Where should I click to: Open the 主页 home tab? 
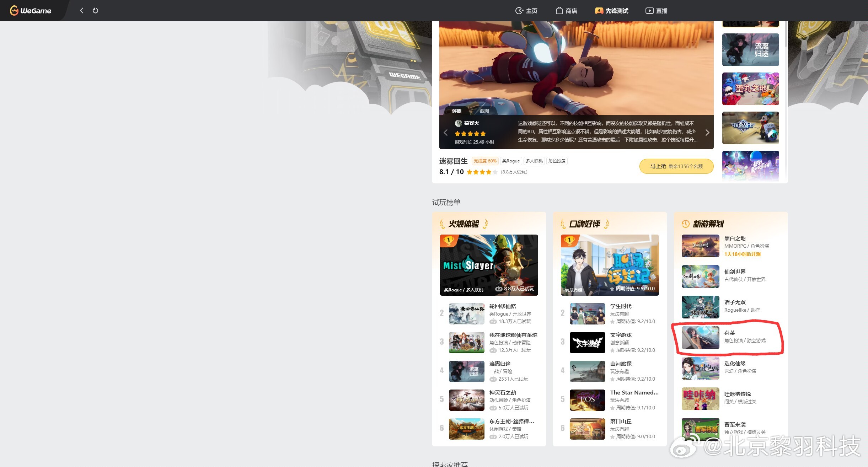[x=526, y=11]
